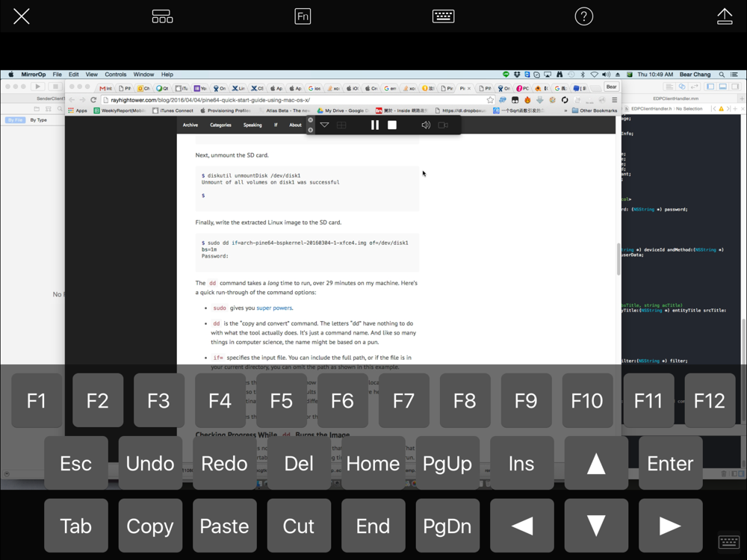This screenshot has height=560, width=747.
Task: Follow the super powers hyperlink
Action: pyautogui.click(x=274, y=308)
